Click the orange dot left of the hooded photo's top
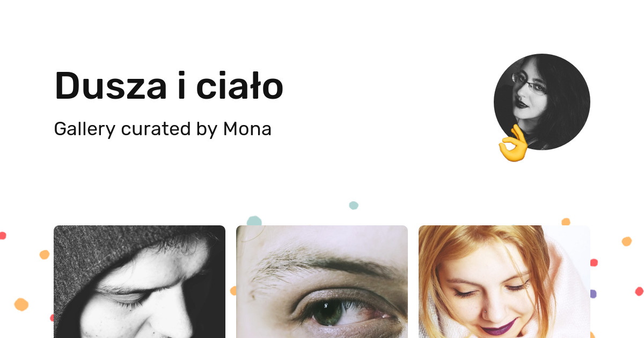644x338 pixels. point(45,254)
